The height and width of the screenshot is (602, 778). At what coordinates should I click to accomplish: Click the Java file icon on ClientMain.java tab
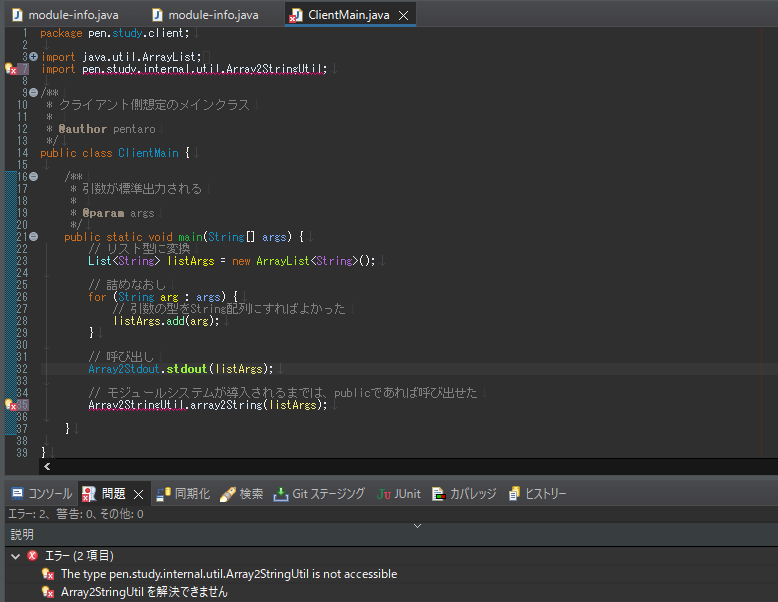296,15
